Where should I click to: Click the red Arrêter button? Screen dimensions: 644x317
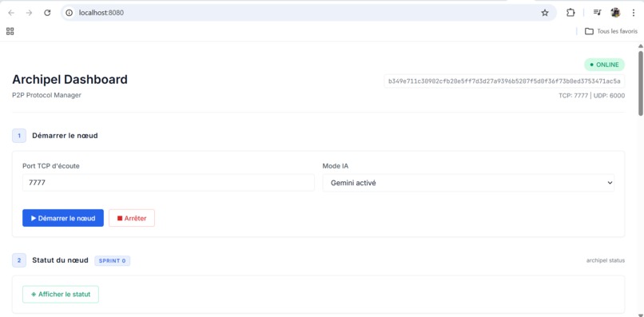point(132,218)
